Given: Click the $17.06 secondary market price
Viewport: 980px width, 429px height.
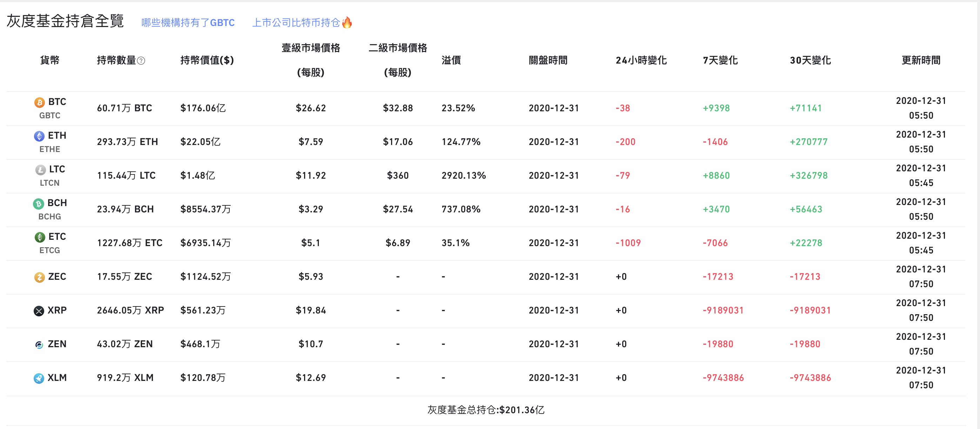Looking at the screenshot, I should click(398, 142).
